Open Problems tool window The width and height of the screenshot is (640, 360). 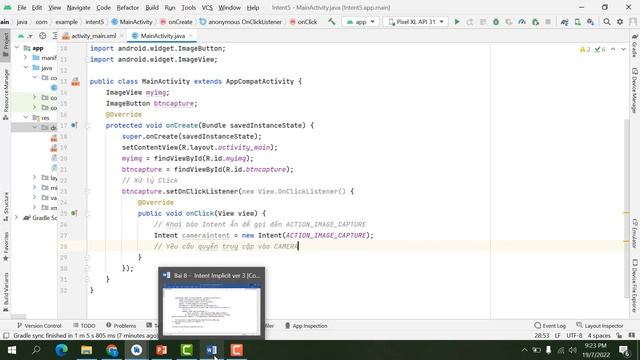[x=121, y=326]
